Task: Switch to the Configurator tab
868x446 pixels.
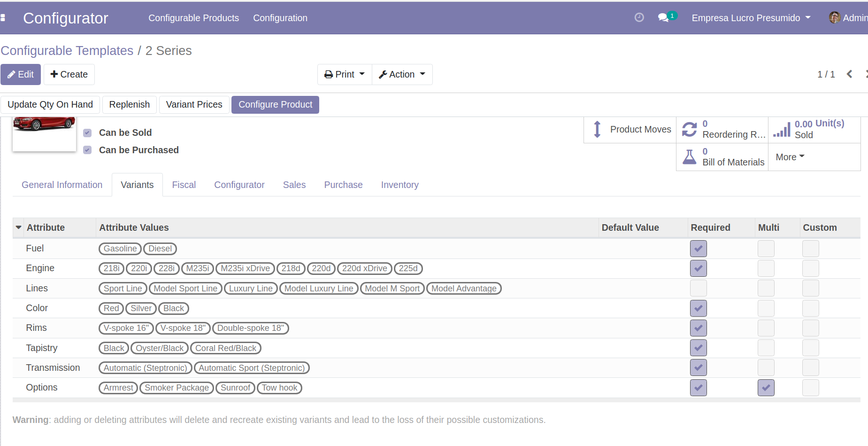Action: point(239,185)
